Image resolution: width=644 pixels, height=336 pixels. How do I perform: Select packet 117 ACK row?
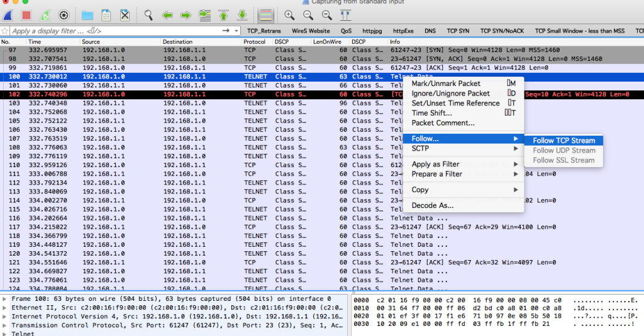click(x=322, y=227)
